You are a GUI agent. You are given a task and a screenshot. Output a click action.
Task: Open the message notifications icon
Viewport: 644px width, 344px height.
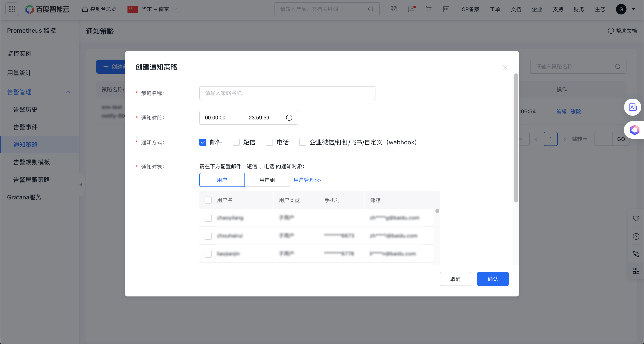pyautogui.click(x=411, y=9)
